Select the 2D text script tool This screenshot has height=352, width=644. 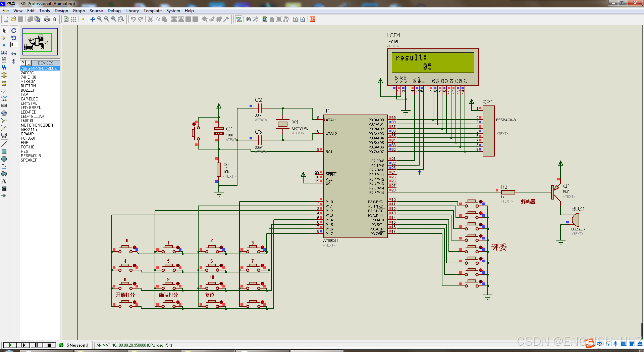click(x=4, y=181)
